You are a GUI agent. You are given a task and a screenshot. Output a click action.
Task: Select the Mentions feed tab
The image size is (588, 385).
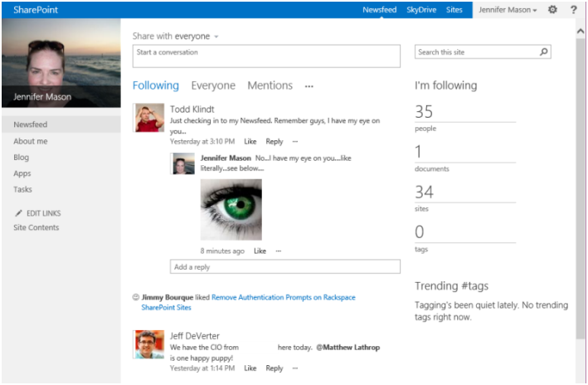click(270, 85)
